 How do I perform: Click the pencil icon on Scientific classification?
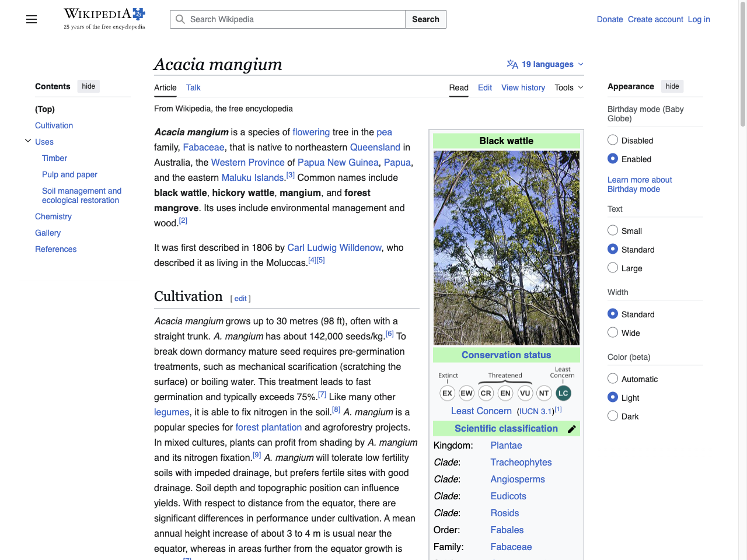(x=573, y=428)
